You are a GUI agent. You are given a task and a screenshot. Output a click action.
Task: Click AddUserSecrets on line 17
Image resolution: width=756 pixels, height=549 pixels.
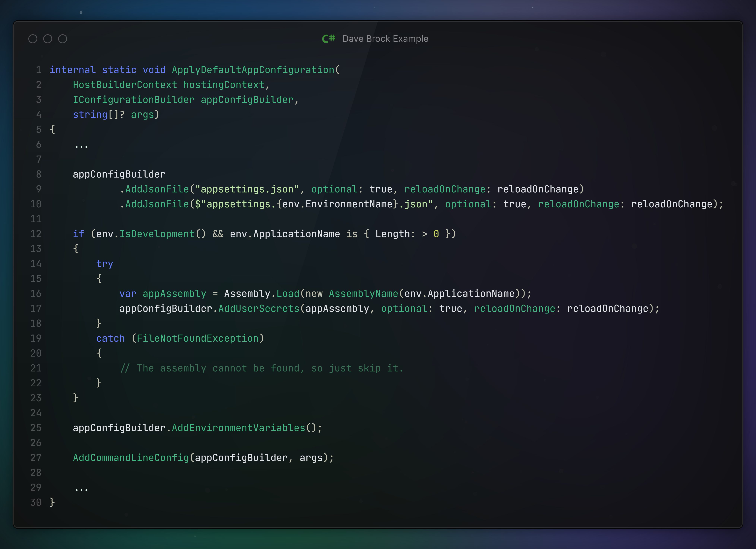[259, 309]
